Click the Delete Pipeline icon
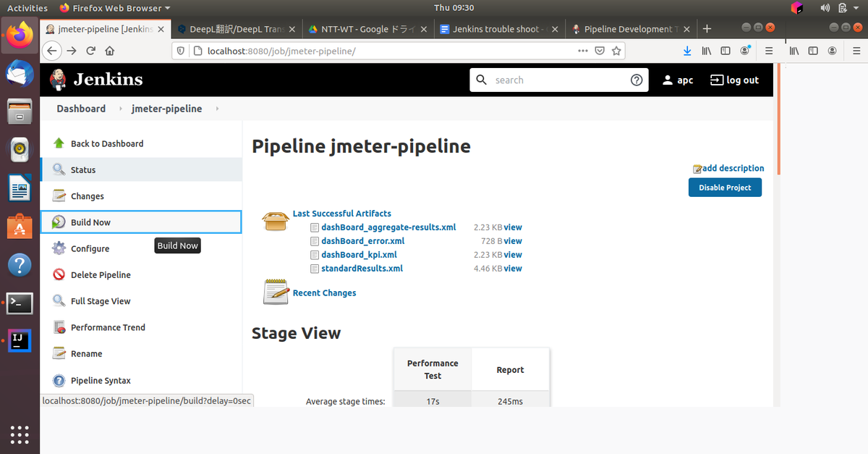Image resolution: width=868 pixels, height=454 pixels. point(59,274)
